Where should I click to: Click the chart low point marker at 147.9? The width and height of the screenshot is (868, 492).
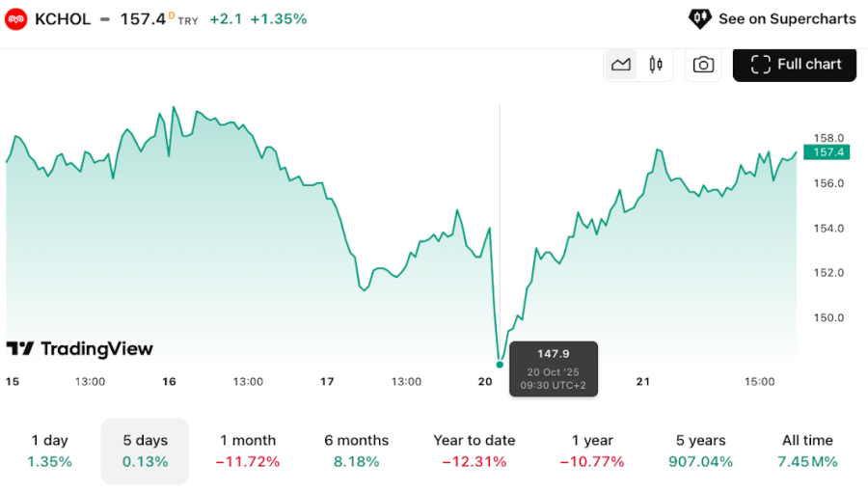point(500,364)
